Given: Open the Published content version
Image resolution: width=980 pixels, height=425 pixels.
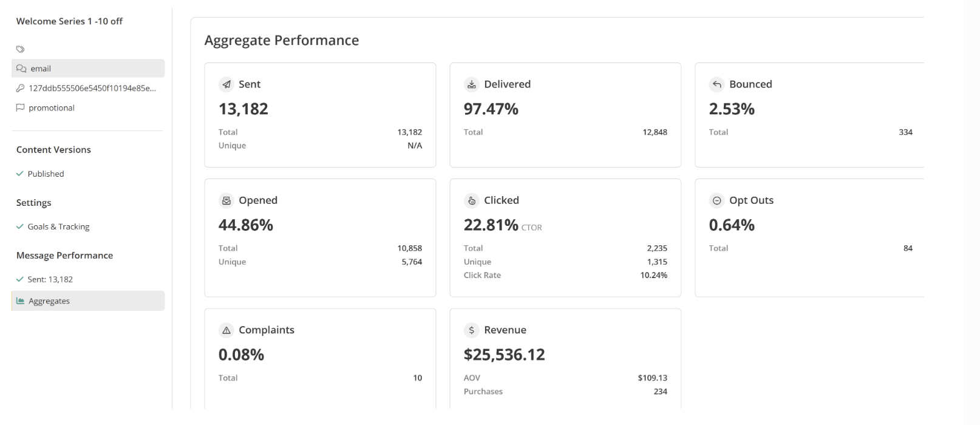Looking at the screenshot, I should (x=45, y=174).
